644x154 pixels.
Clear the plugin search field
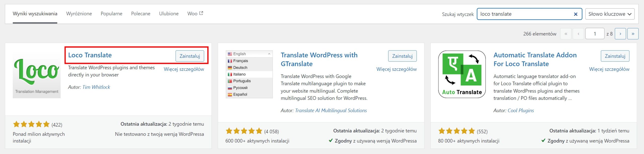(x=575, y=14)
